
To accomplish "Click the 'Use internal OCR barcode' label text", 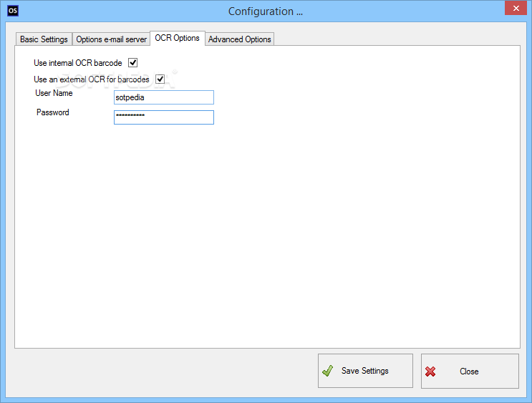I will (x=78, y=63).
